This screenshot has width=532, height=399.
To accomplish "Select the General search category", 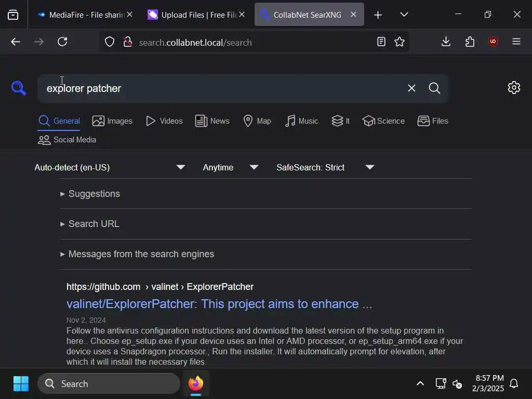I will [59, 121].
